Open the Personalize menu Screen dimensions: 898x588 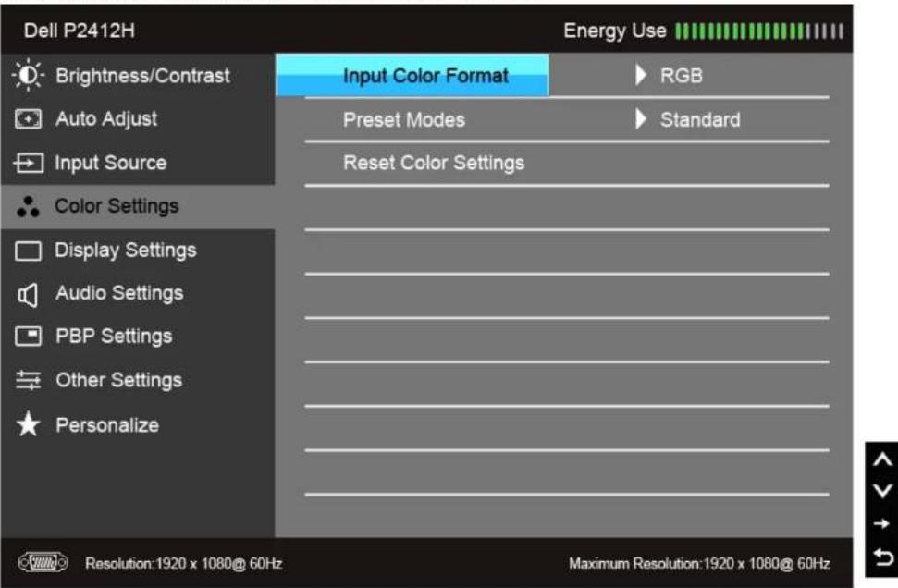coord(138,425)
